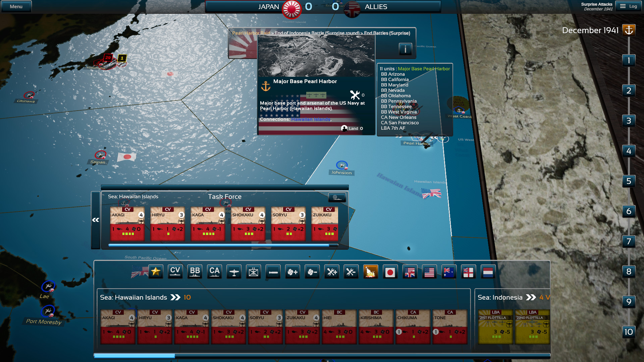
Task: Select the aircraft filter icon
Action: (x=234, y=271)
